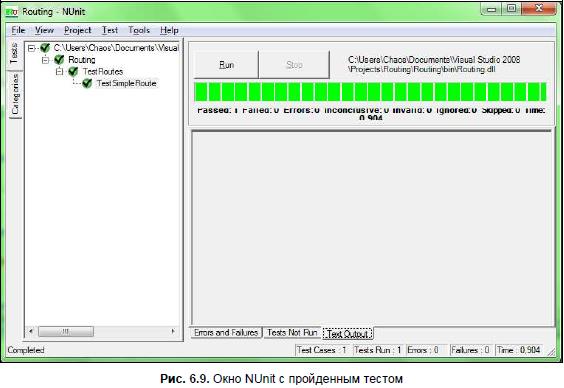Viewport: 564px width, 388px height.
Task: Click the NUnit application icon in title bar
Action: 12,12
